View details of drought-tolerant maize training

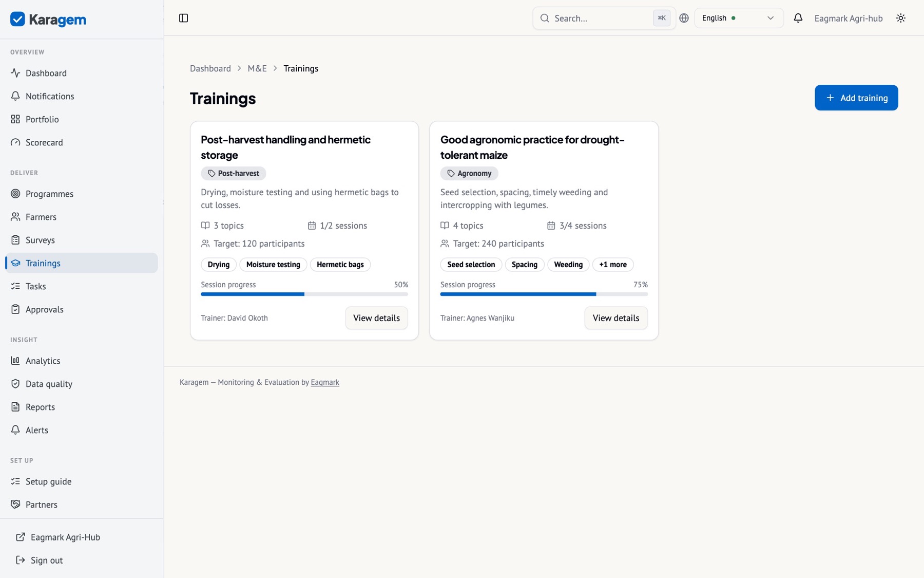[616, 318]
